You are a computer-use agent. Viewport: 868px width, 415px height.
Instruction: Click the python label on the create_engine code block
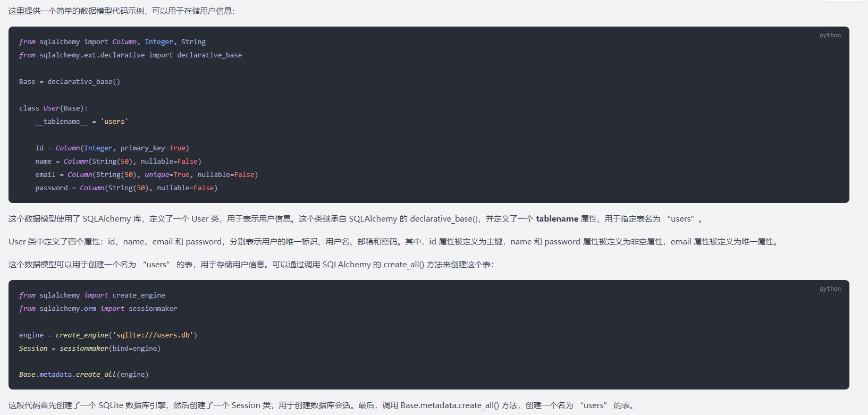coord(830,289)
